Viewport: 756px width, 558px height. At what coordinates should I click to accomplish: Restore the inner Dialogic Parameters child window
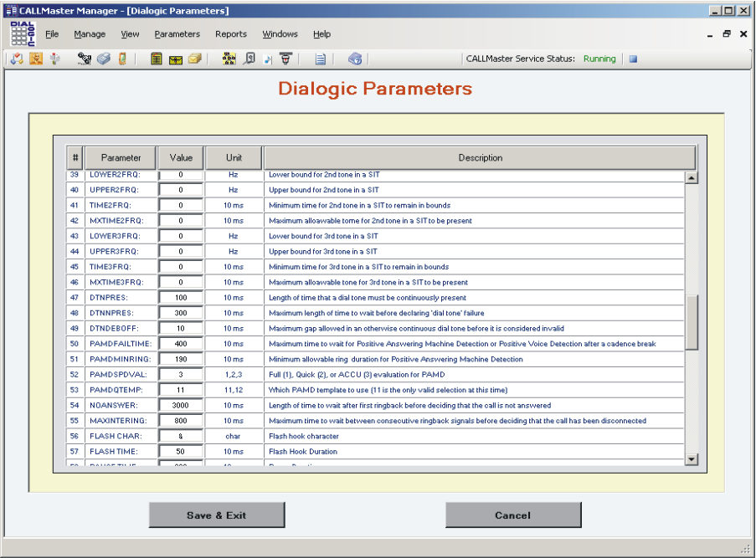coord(727,33)
